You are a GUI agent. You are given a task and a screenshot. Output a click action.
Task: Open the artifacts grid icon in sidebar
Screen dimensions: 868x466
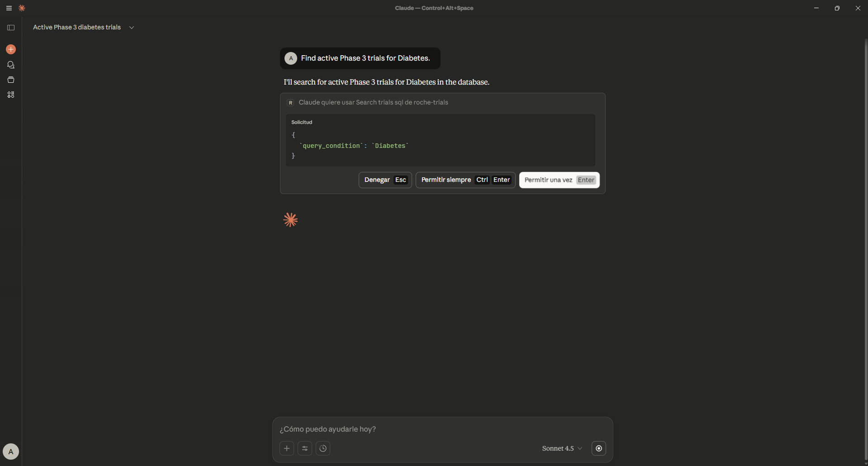11,95
